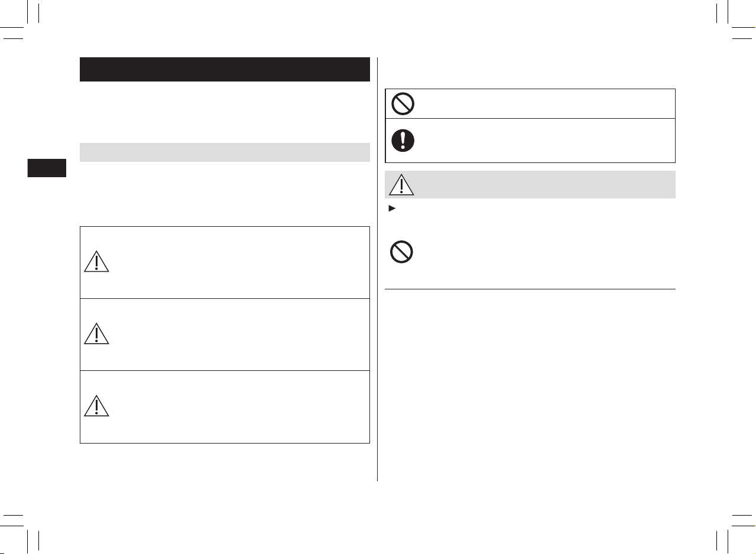Select the vertical divider between the two columns
The width and height of the screenshot is (756, 554).
pyautogui.click(x=377, y=269)
